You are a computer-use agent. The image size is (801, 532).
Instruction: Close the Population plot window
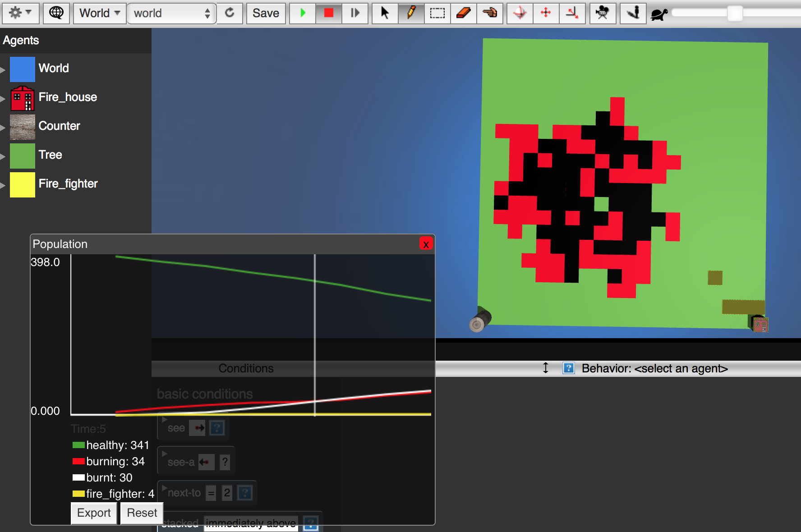(426, 244)
